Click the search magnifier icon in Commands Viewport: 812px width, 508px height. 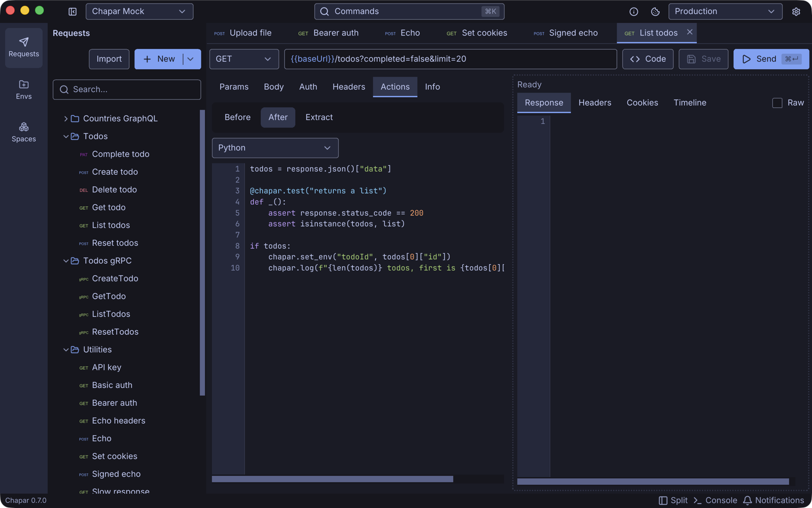pos(325,11)
